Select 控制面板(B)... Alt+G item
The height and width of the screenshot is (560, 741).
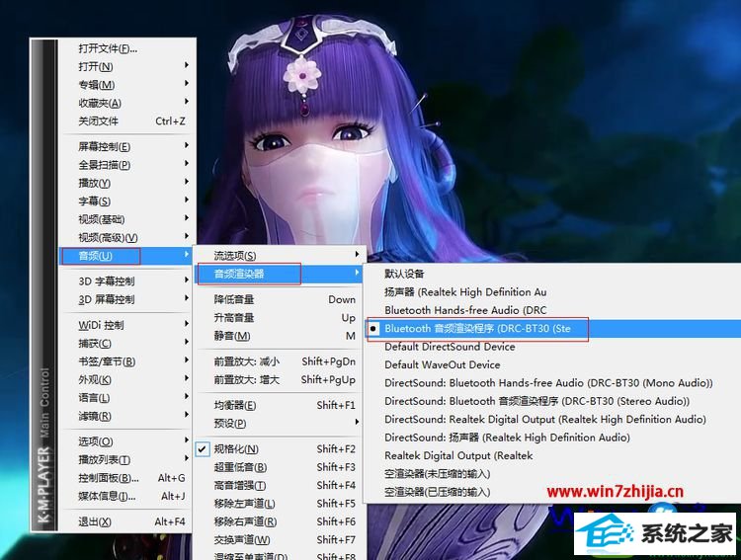[126, 478]
